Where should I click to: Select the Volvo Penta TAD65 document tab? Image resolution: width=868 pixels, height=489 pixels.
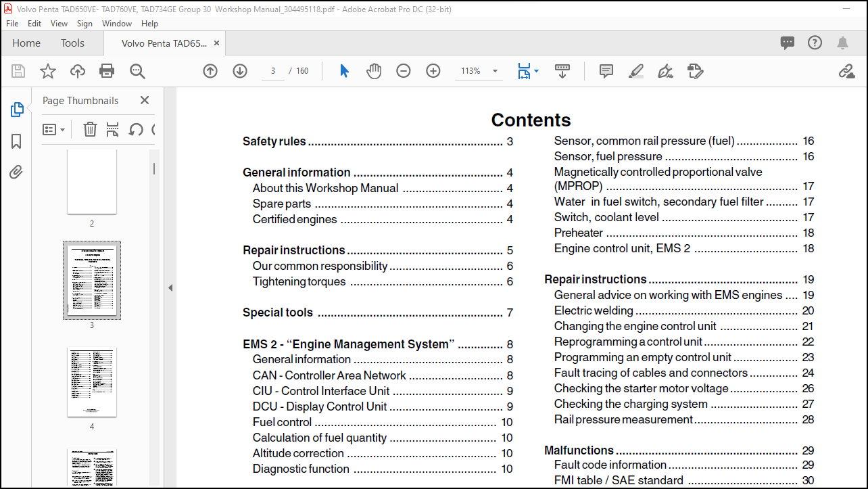(x=164, y=43)
